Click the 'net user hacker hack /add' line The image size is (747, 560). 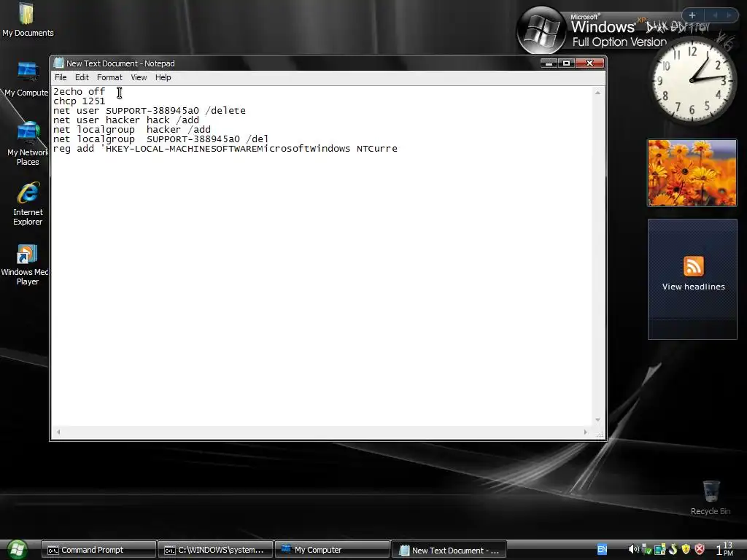coord(126,120)
